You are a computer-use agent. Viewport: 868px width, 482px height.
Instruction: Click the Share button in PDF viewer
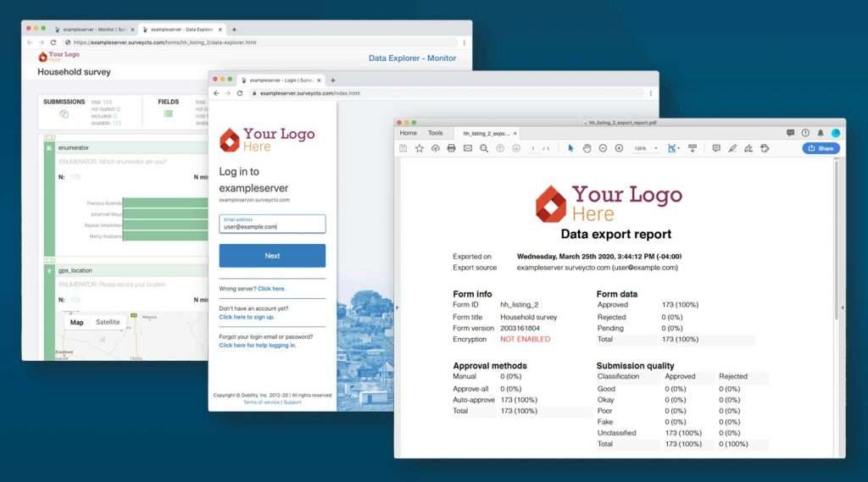click(821, 148)
